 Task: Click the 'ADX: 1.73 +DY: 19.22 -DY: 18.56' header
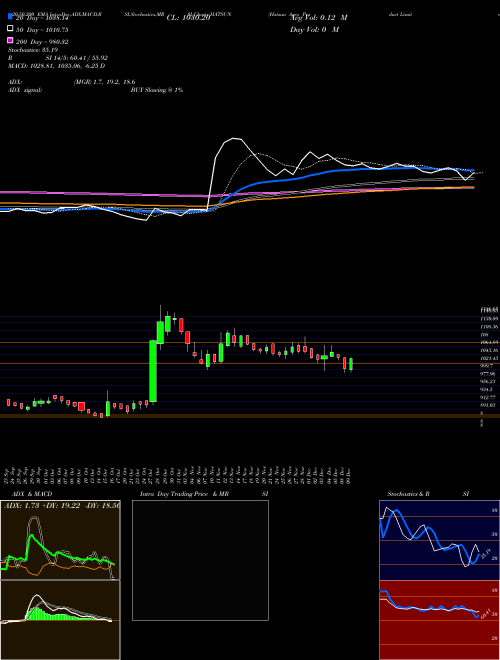pos(62,505)
